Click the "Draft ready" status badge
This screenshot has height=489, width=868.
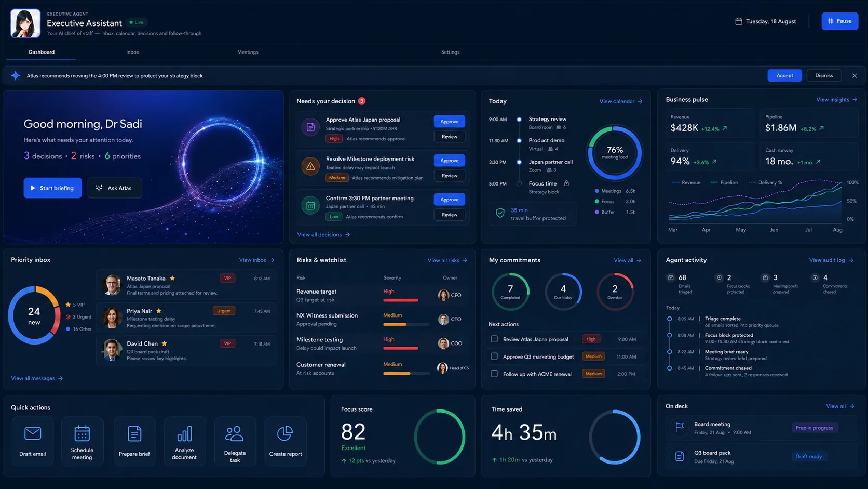point(809,456)
